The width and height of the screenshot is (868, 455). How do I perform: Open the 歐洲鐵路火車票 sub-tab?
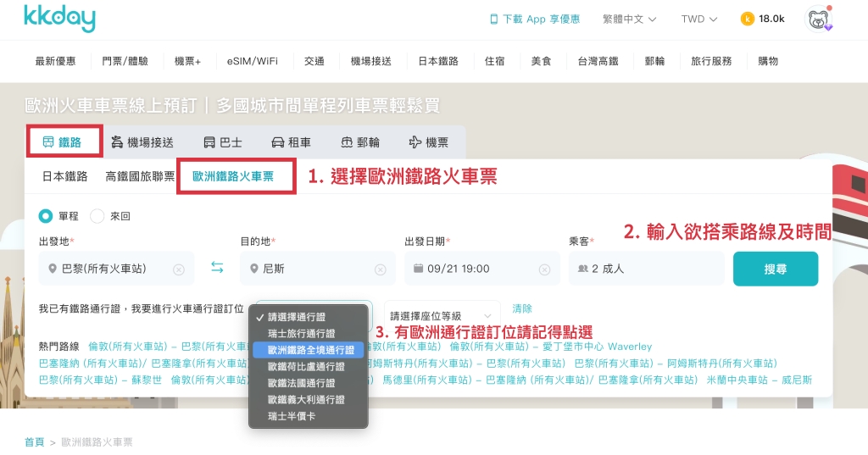coord(233,176)
